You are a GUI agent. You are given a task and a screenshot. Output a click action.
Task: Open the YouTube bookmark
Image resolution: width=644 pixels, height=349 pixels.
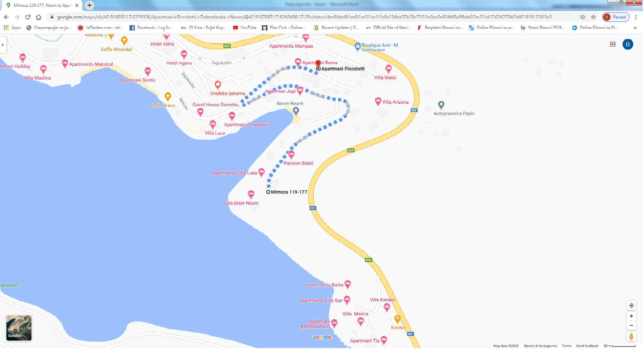click(x=245, y=28)
